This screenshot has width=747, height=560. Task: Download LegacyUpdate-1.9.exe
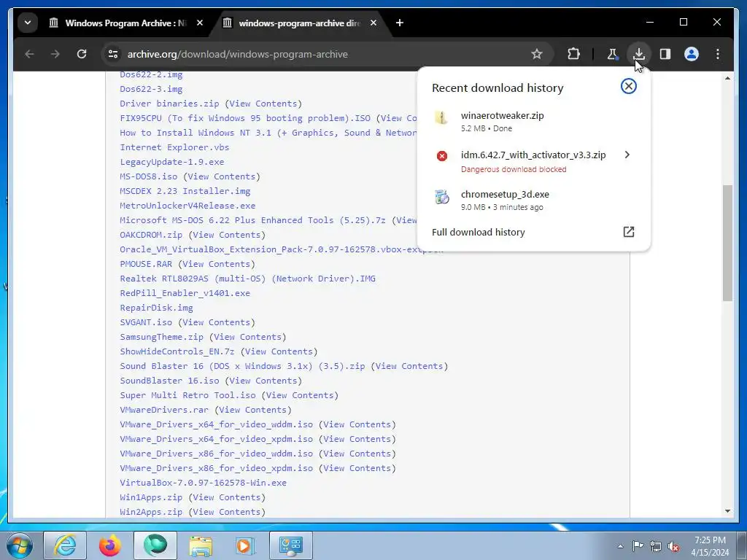click(x=172, y=162)
